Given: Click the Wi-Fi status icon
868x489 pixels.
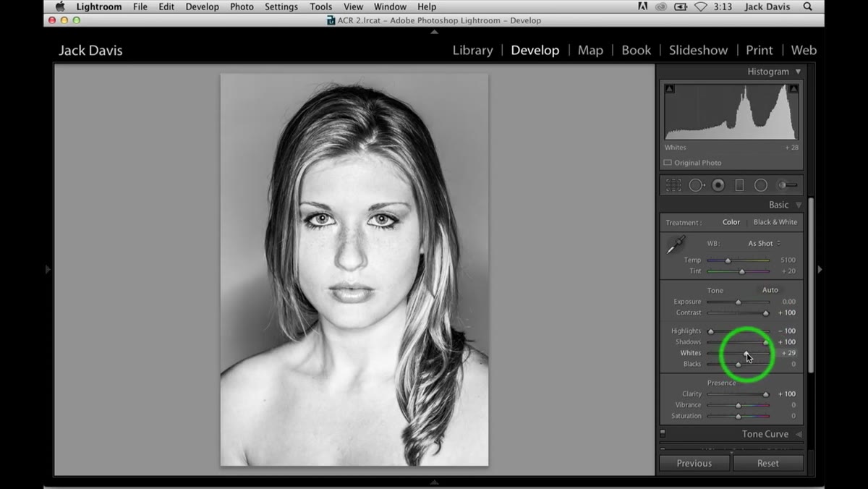Looking at the screenshot, I should [x=700, y=7].
